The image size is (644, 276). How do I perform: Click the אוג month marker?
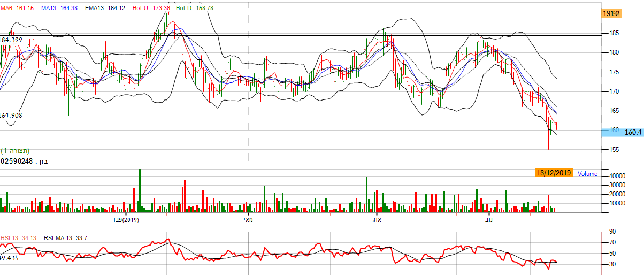point(375,219)
